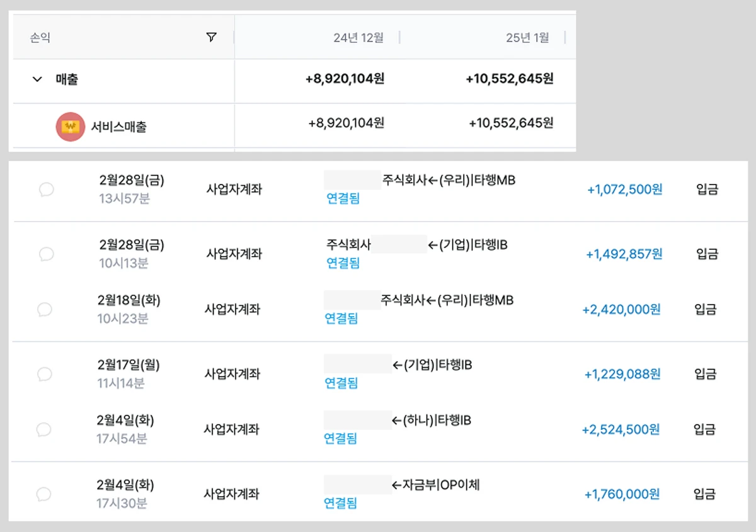The height and width of the screenshot is (532, 756).
Task: Open comment bubble for 2월28일 13시57분 transaction
Action: tap(46, 189)
